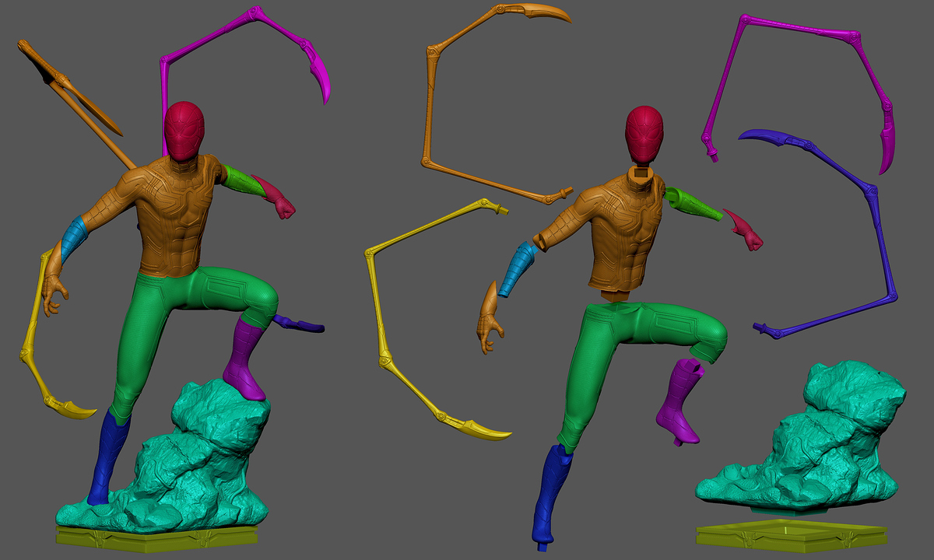Click the detached purple boot piece
Image resolution: width=934 pixels, height=560 pixels.
click(x=679, y=401)
